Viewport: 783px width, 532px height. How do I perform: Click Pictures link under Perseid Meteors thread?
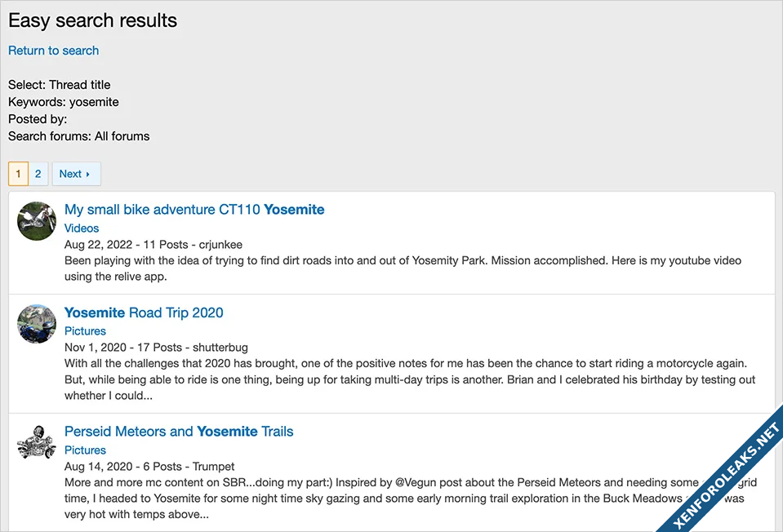(85, 450)
